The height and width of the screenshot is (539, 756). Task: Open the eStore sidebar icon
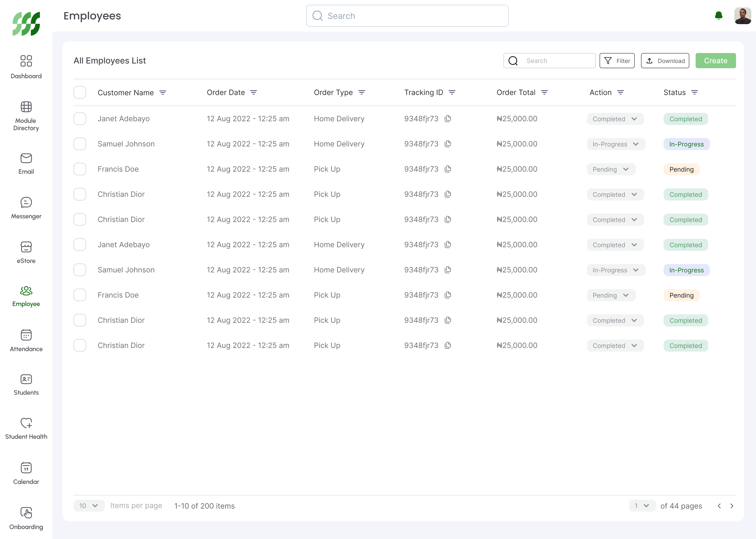coord(26,247)
